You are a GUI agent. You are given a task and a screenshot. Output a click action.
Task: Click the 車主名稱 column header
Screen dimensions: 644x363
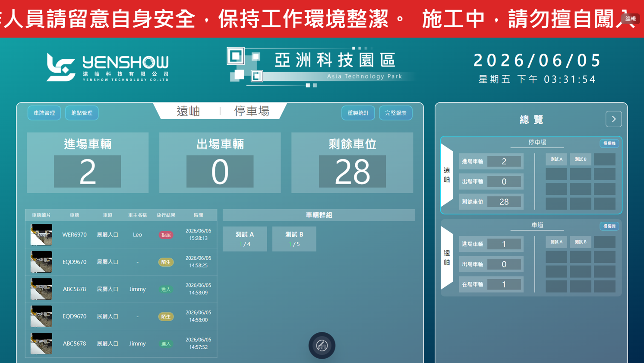point(138,215)
